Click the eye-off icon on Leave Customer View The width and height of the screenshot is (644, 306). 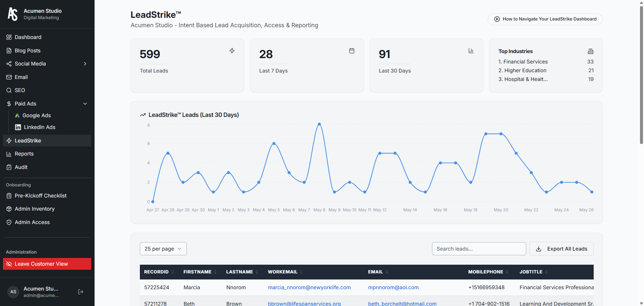pyautogui.click(x=9, y=264)
